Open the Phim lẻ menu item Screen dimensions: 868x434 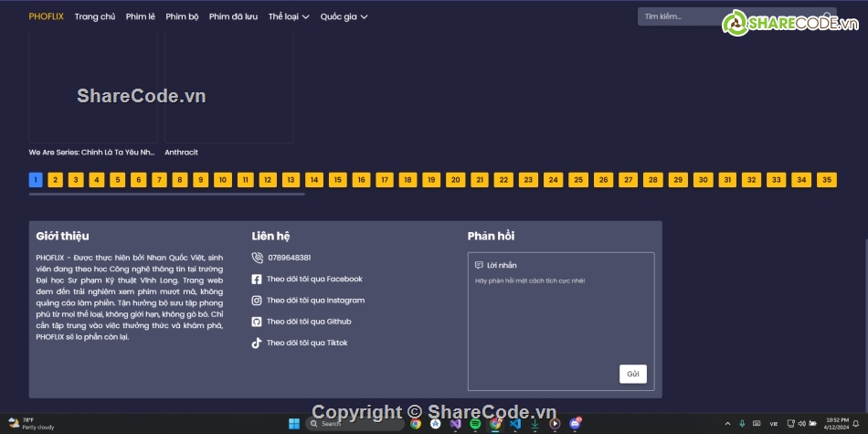(x=141, y=16)
